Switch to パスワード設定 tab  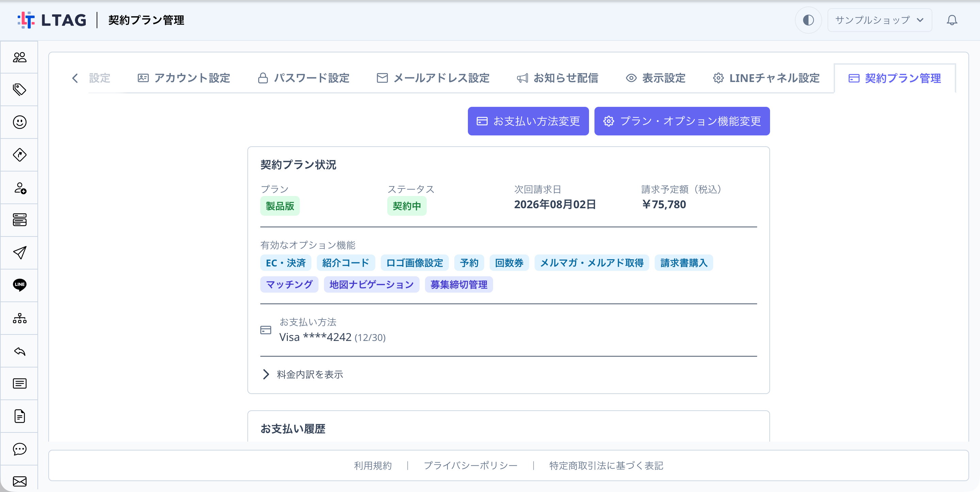[304, 78]
